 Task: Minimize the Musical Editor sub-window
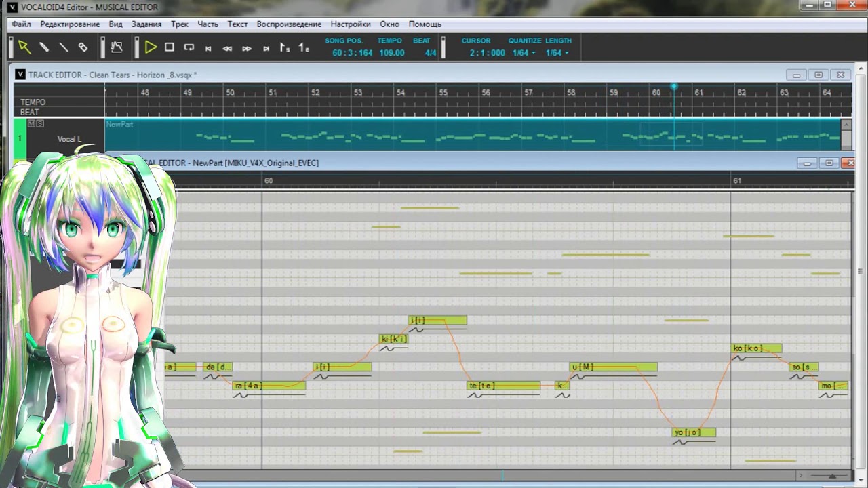[807, 163]
